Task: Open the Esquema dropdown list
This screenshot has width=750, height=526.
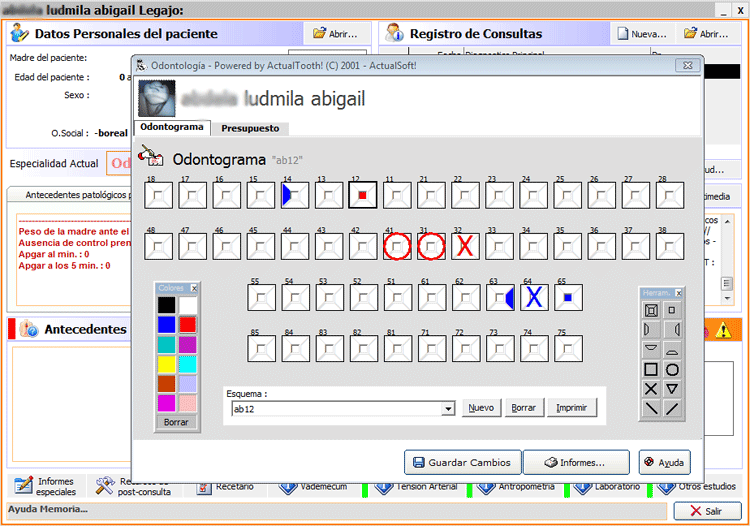Action: [x=448, y=409]
